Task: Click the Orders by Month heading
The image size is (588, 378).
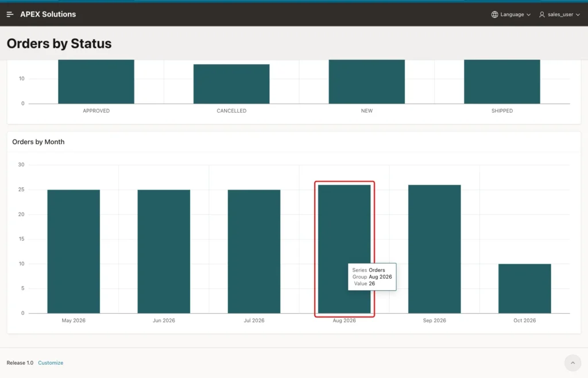Action: click(x=38, y=142)
